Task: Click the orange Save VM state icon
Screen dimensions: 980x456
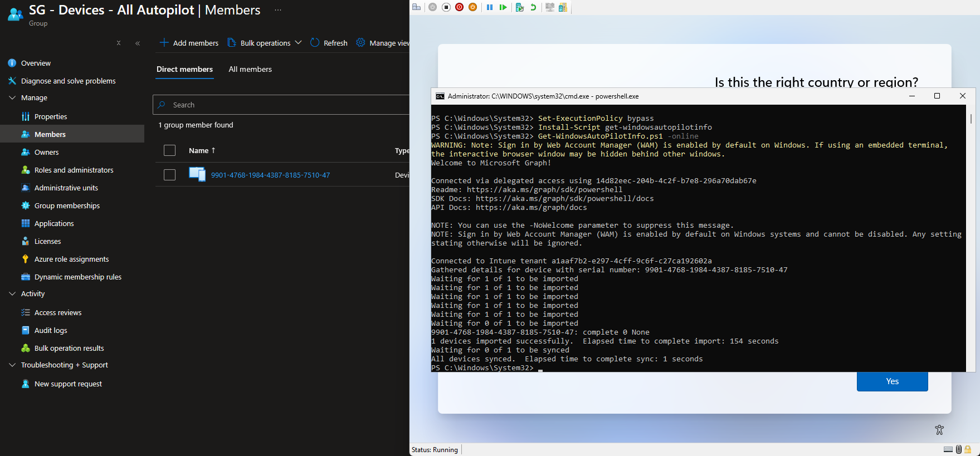Action: (472, 7)
